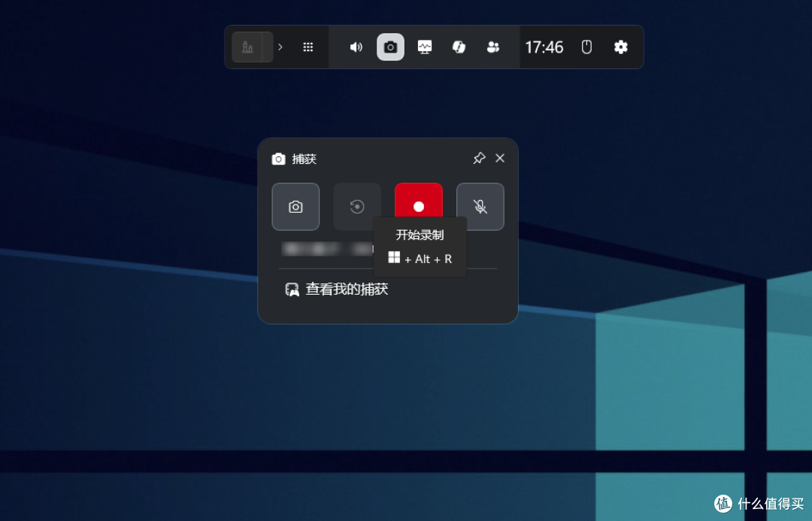Start recording with the red button
This screenshot has width=812, height=521.
(419, 201)
